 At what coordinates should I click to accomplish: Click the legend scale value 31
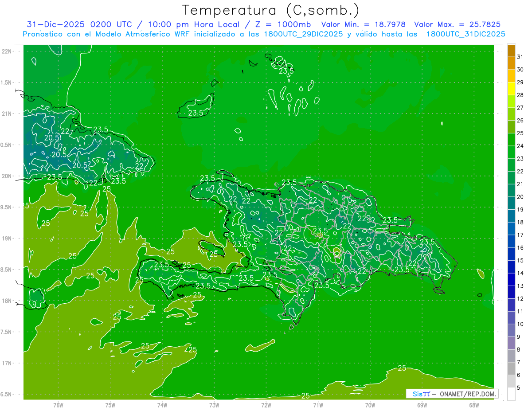pos(520,56)
